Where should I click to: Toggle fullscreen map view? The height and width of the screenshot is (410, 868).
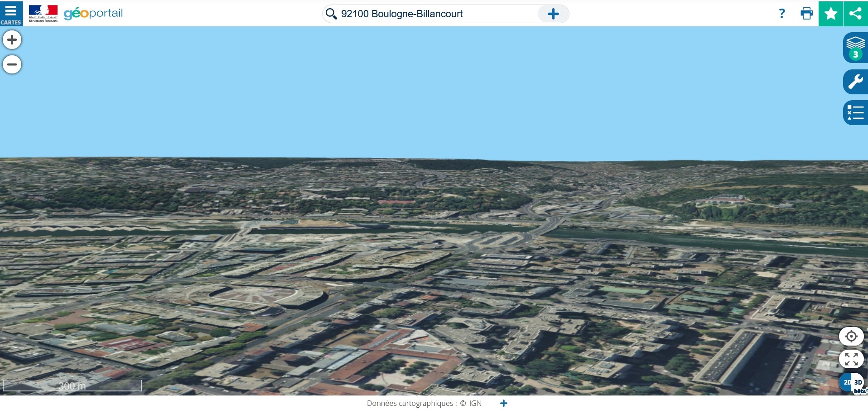pyautogui.click(x=851, y=359)
